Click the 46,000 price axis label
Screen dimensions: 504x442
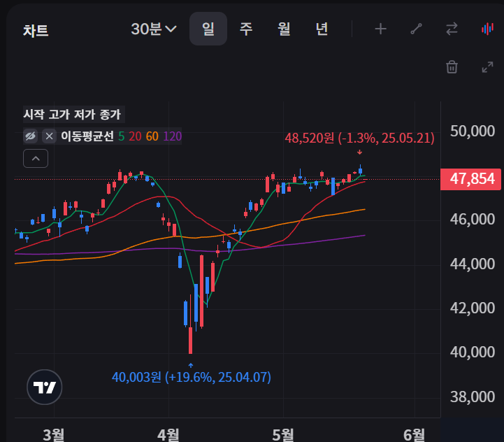coord(472,220)
